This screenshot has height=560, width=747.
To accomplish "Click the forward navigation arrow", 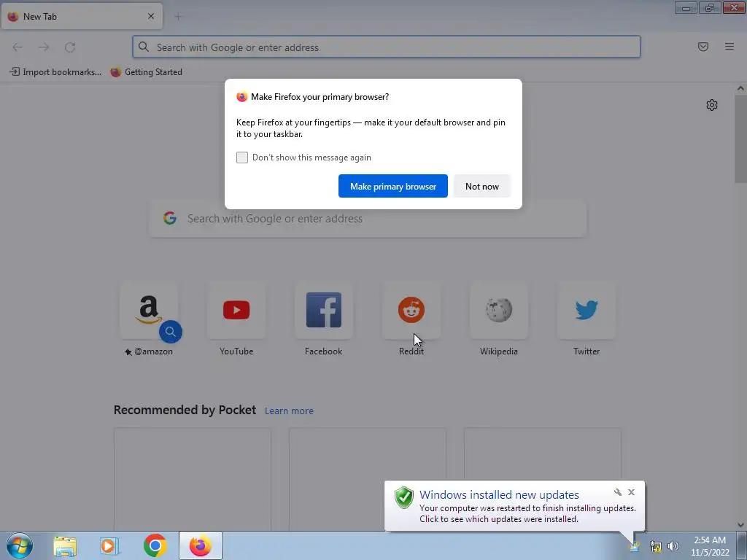I will [44, 47].
